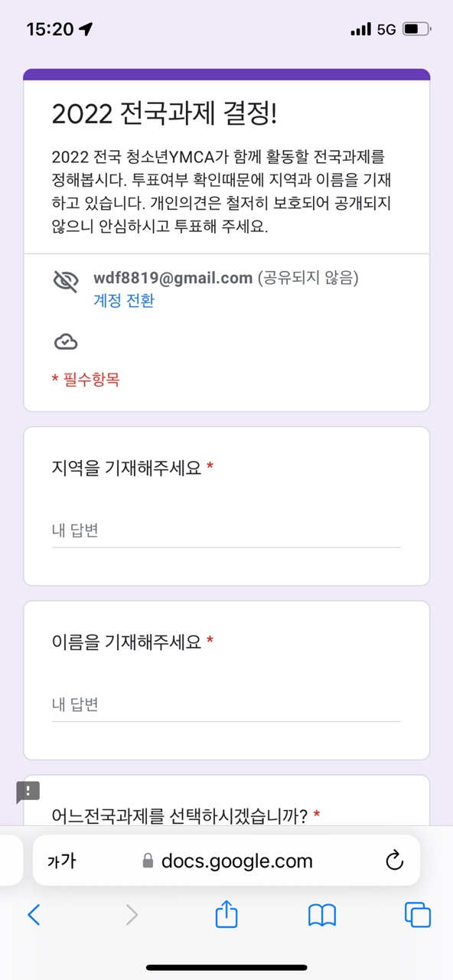Tap the clock showing 15:20
This screenshot has height=980, width=453.
tap(51, 29)
